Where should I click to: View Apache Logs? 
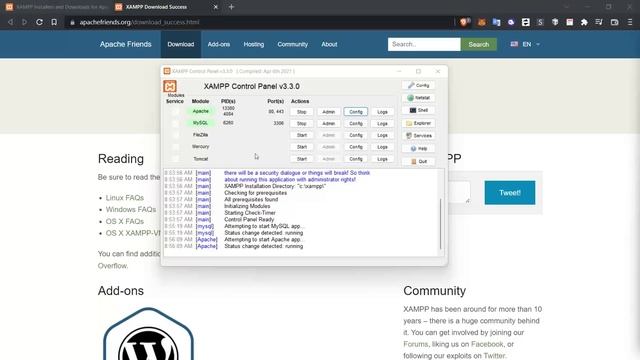[382, 112]
